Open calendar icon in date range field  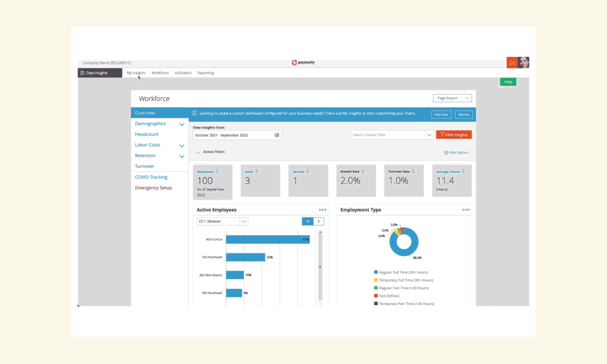pyautogui.click(x=277, y=135)
